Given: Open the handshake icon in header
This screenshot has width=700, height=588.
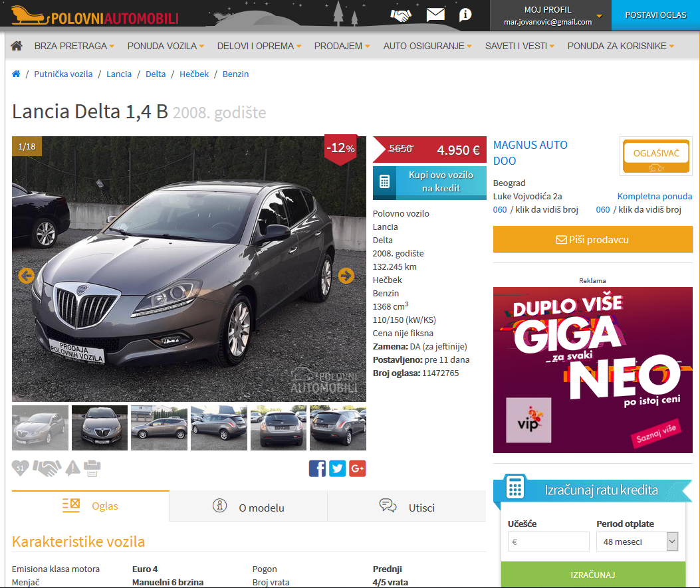Looking at the screenshot, I should click(400, 15).
